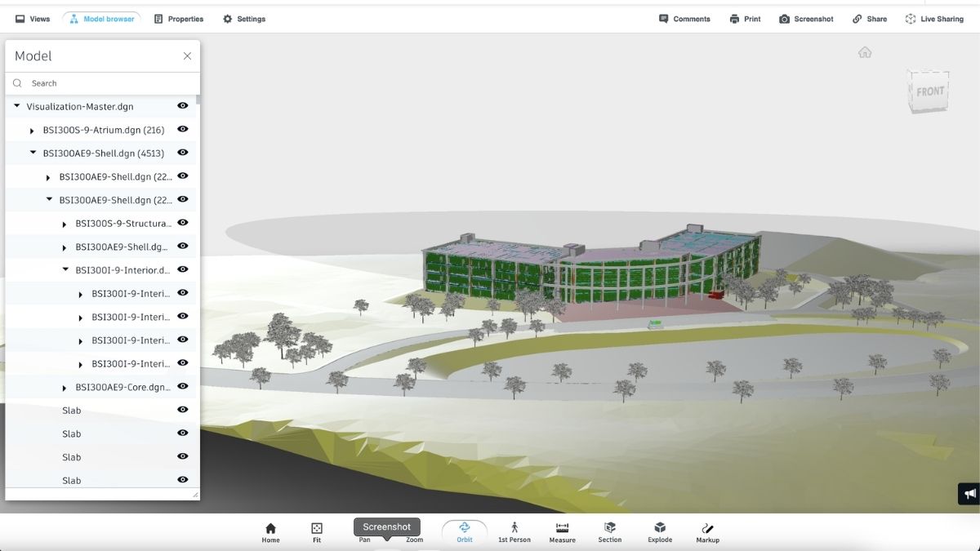Activate the Explode tool
The width and height of the screenshot is (980, 551).
(660, 533)
